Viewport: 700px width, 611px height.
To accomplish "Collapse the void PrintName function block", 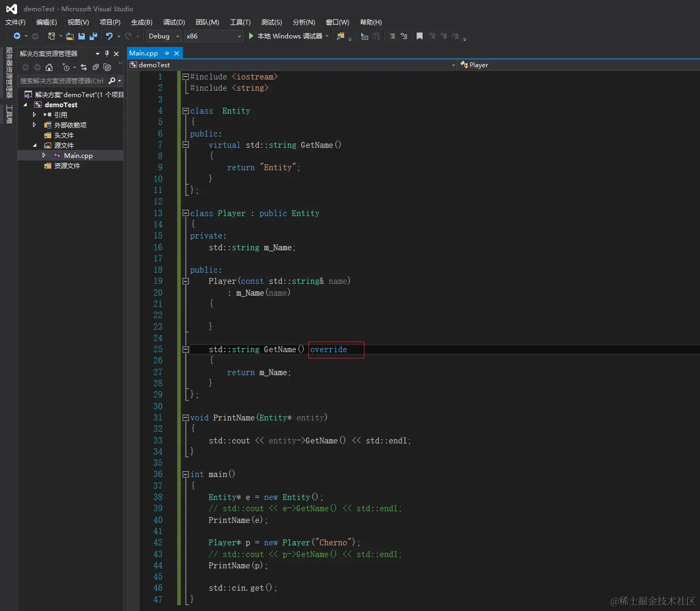I will pos(186,418).
